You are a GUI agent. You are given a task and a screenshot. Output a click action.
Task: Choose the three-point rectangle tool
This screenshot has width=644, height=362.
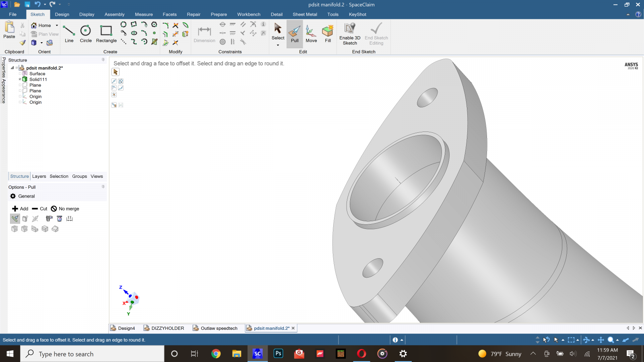pyautogui.click(x=134, y=25)
